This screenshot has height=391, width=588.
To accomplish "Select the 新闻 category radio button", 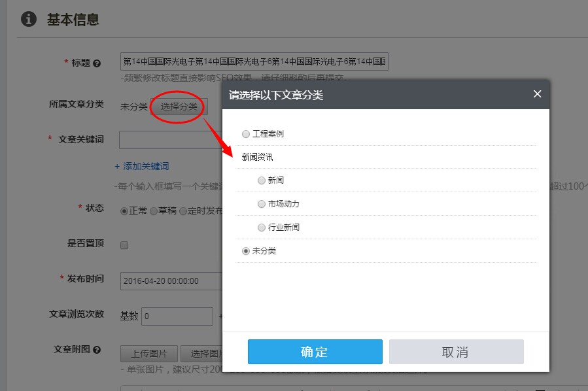I will click(x=262, y=179).
